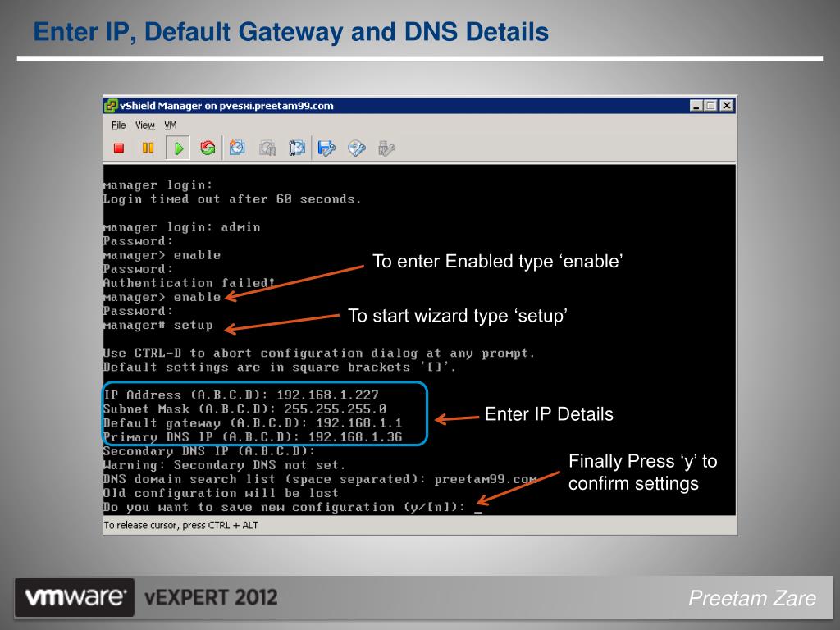
Task: Click the Primary DNS IP 192.168.1.36 line
Action: [253, 436]
